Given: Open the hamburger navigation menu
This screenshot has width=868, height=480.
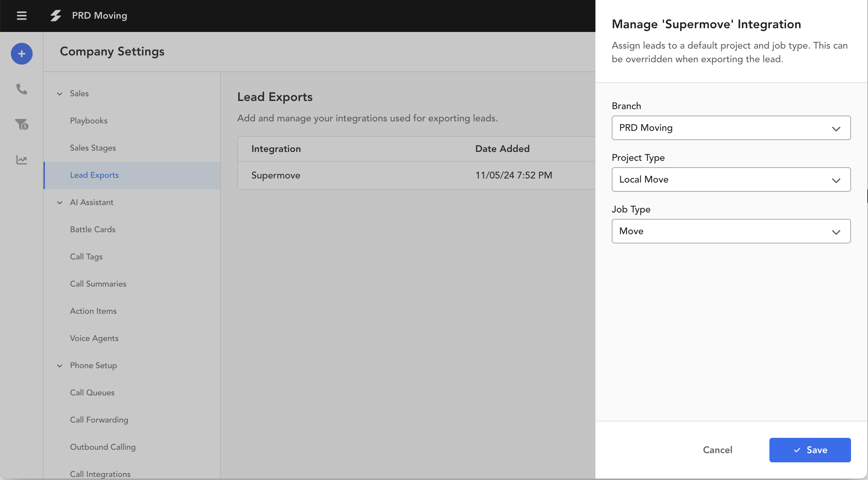Looking at the screenshot, I should click(21, 16).
